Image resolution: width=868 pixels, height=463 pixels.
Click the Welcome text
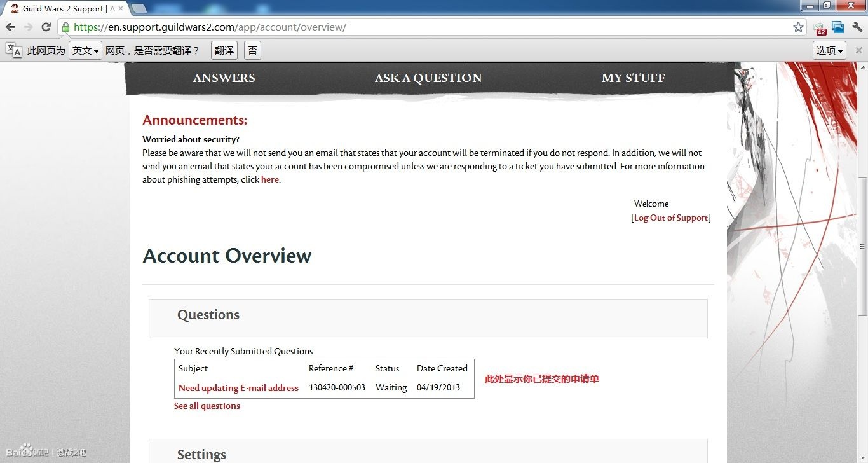click(651, 204)
